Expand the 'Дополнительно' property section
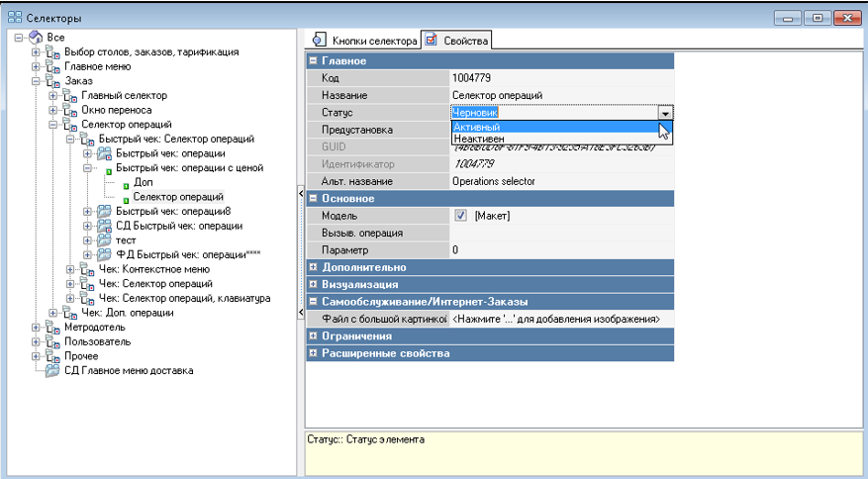868x479 pixels. click(314, 267)
